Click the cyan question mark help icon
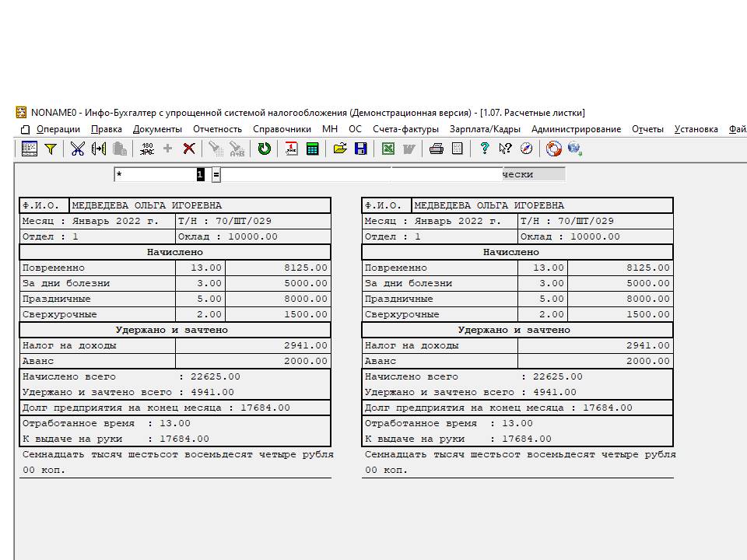 [485, 149]
